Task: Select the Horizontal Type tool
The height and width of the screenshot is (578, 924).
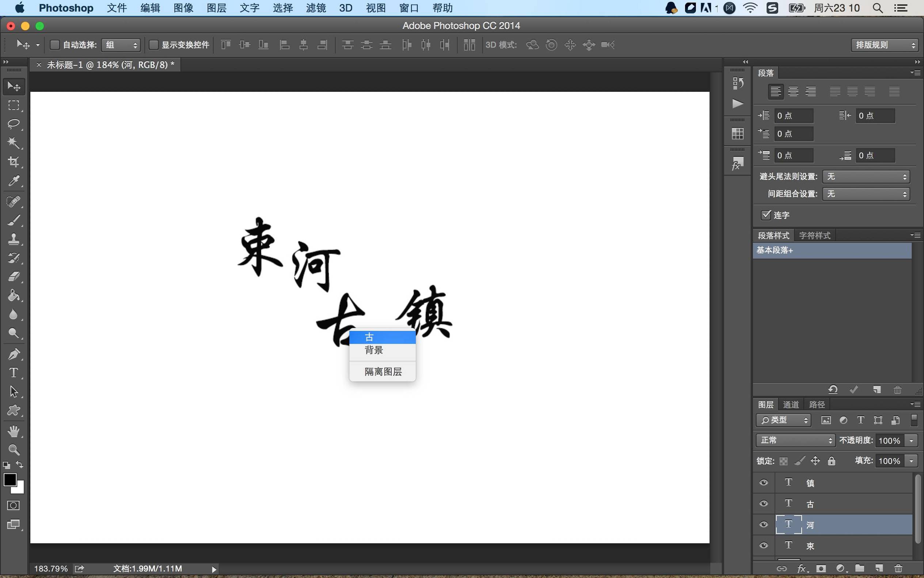Action: (x=14, y=373)
